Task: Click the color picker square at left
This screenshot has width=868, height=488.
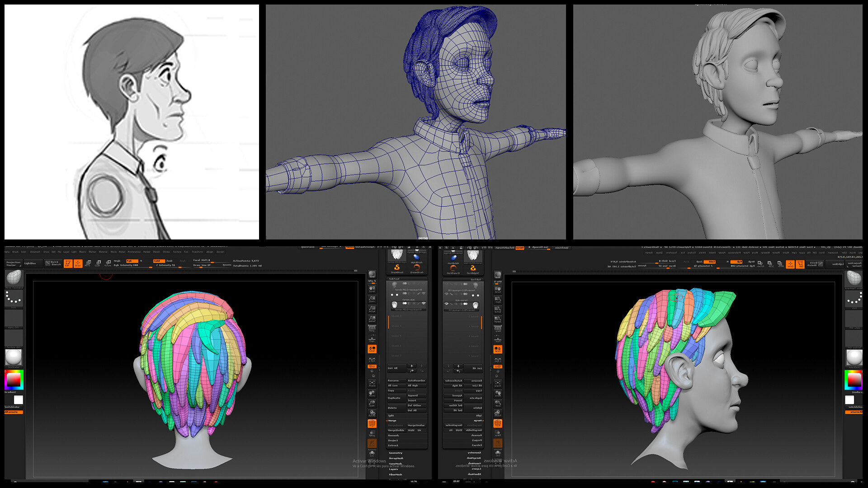Action: 14,380
